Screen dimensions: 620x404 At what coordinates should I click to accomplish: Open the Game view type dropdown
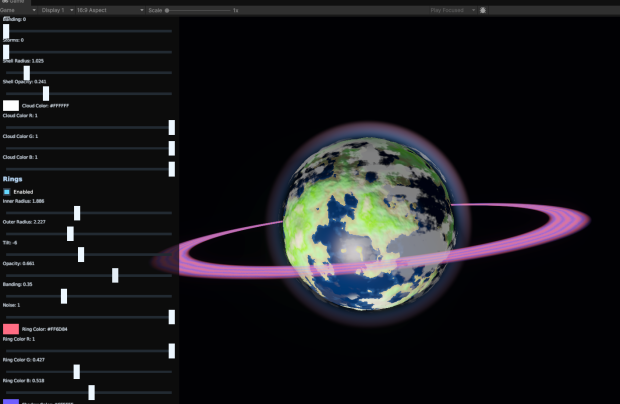tap(18, 10)
